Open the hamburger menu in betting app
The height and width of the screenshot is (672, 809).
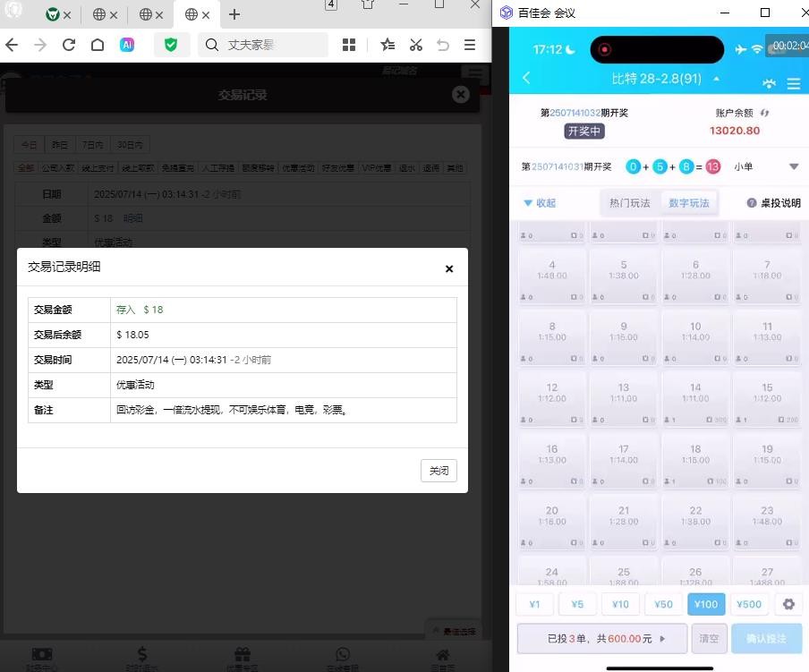pyautogui.click(x=793, y=83)
